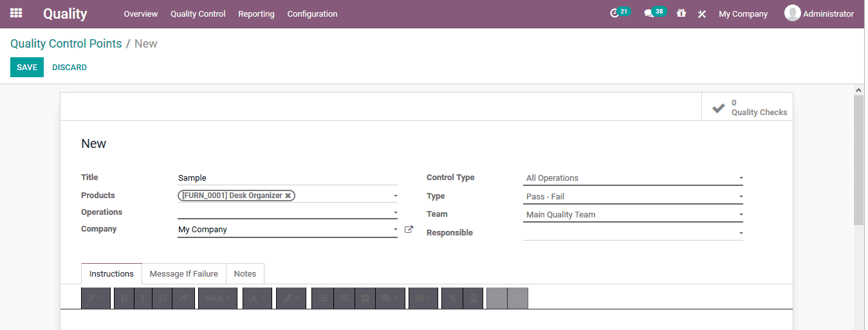
Task: Open the Company external link icon
Action: 409,229
